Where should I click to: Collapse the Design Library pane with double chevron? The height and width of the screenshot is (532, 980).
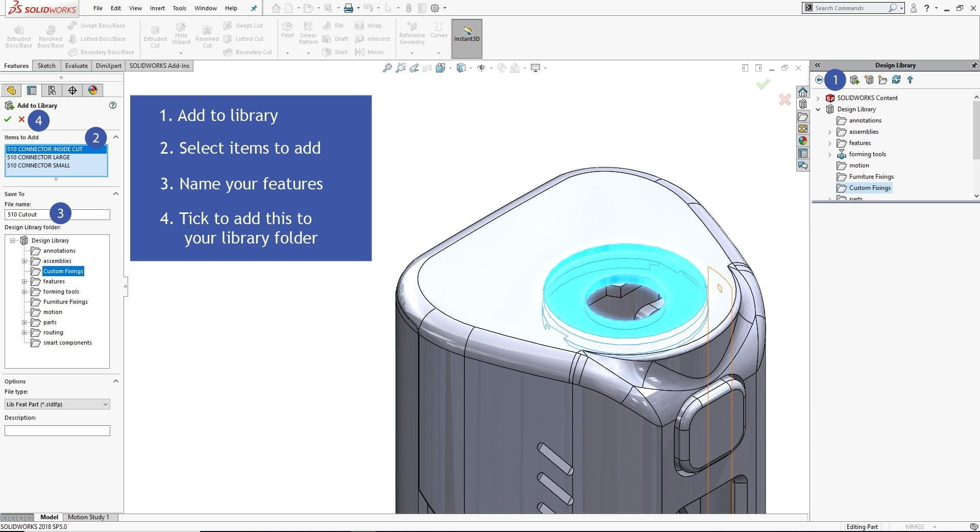[x=817, y=65]
